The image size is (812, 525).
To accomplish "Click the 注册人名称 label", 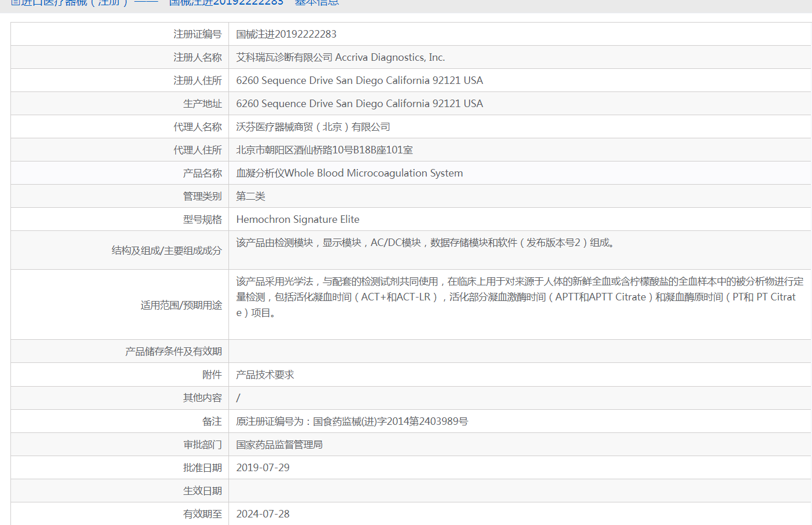I will pos(198,57).
